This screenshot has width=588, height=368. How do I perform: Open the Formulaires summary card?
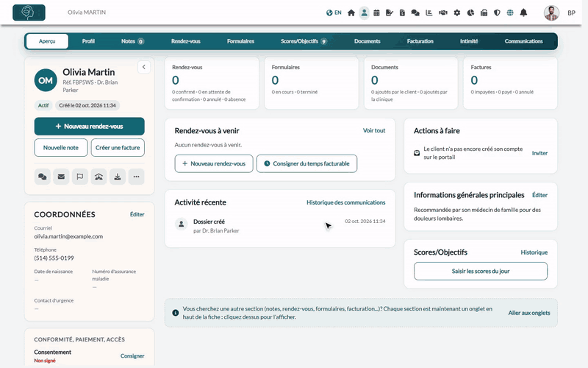coord(311,83)
